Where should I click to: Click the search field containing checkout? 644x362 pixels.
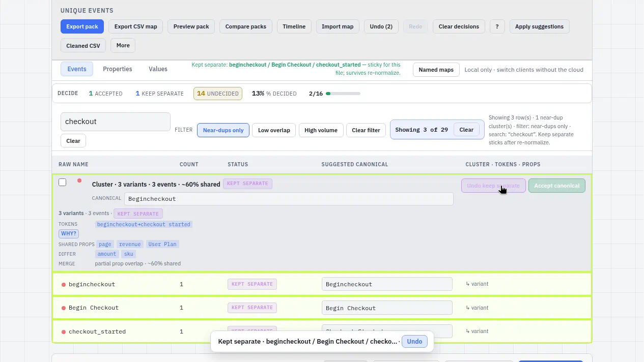[x=116, y=122]
